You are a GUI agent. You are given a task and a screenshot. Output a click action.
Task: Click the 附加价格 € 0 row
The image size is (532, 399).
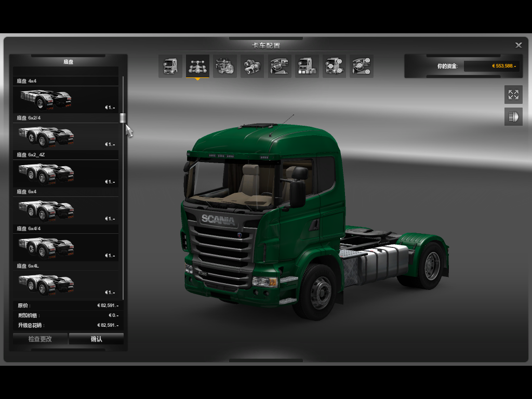(x=68, y=315)
